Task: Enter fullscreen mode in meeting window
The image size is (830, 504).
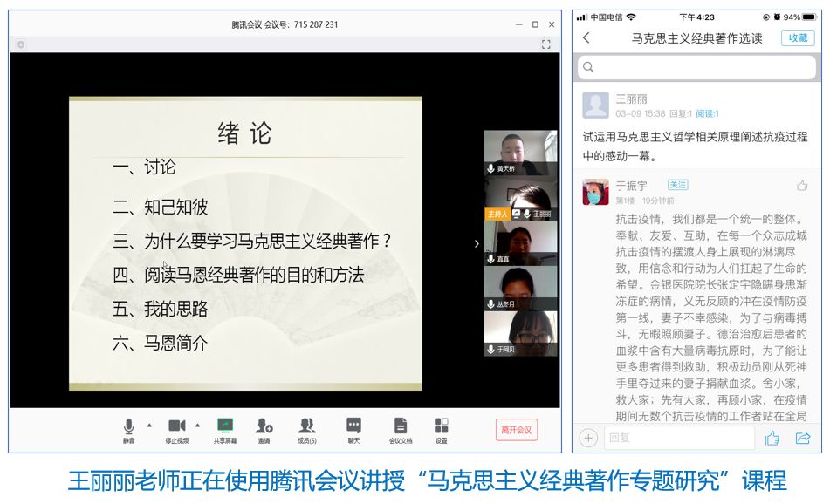Action: pos(546,44)
